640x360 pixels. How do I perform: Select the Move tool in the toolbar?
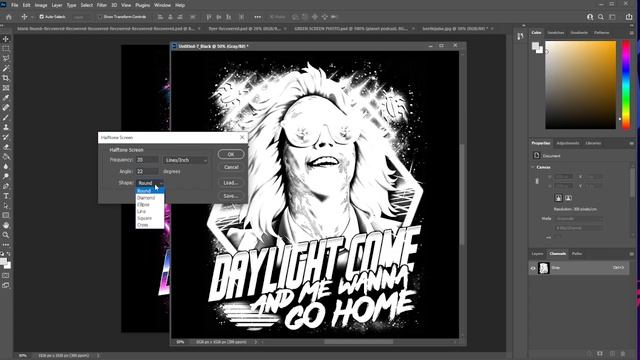pyautogui.click(x=6, y=39)
